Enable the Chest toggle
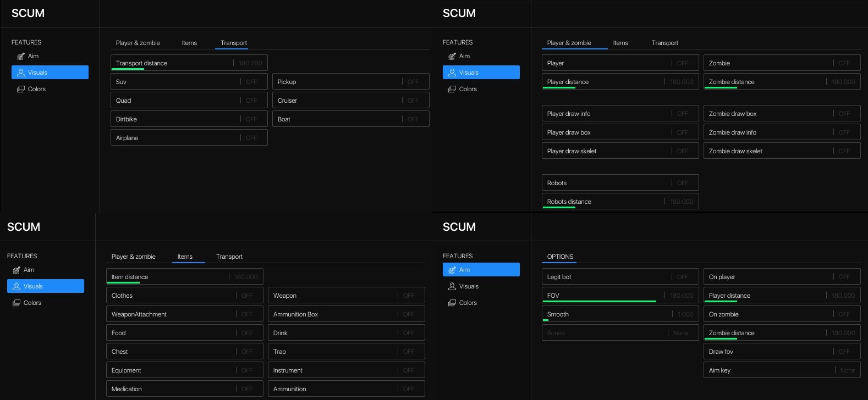 click(x=185, y=352)
